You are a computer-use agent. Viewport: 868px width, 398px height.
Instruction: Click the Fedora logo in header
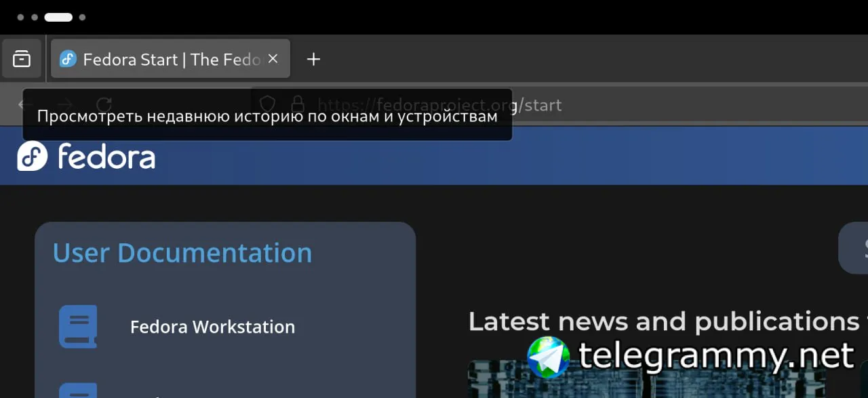[x=86, y=156]
